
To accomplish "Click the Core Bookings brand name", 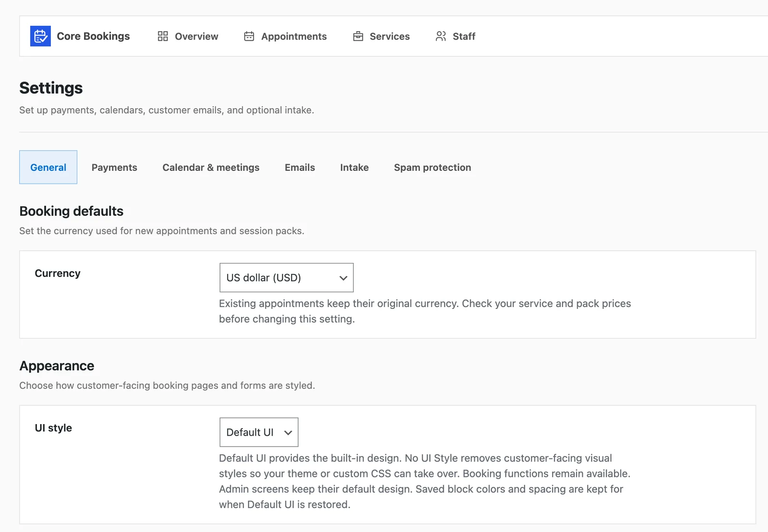I will point(93,36).
